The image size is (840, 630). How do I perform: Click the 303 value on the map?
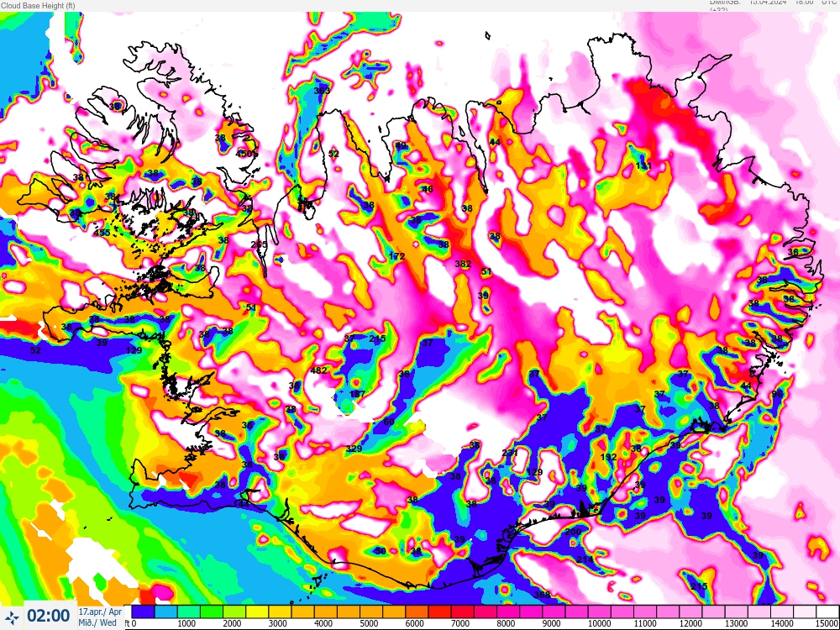click(x=322, y=91)
